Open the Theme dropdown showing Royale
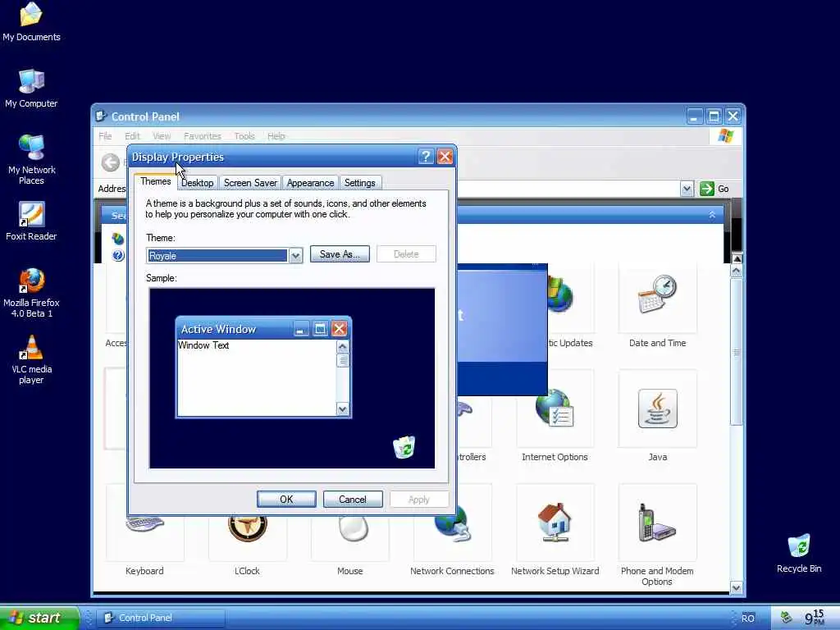Screen dimensions: 840x630 pos(295,256)
